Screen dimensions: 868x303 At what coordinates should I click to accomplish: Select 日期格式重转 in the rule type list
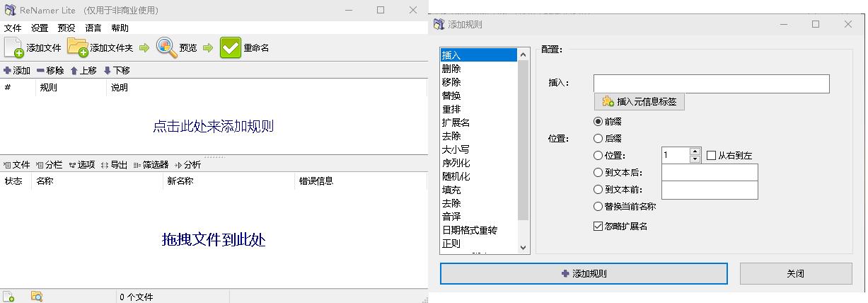[x=479, y=230]
